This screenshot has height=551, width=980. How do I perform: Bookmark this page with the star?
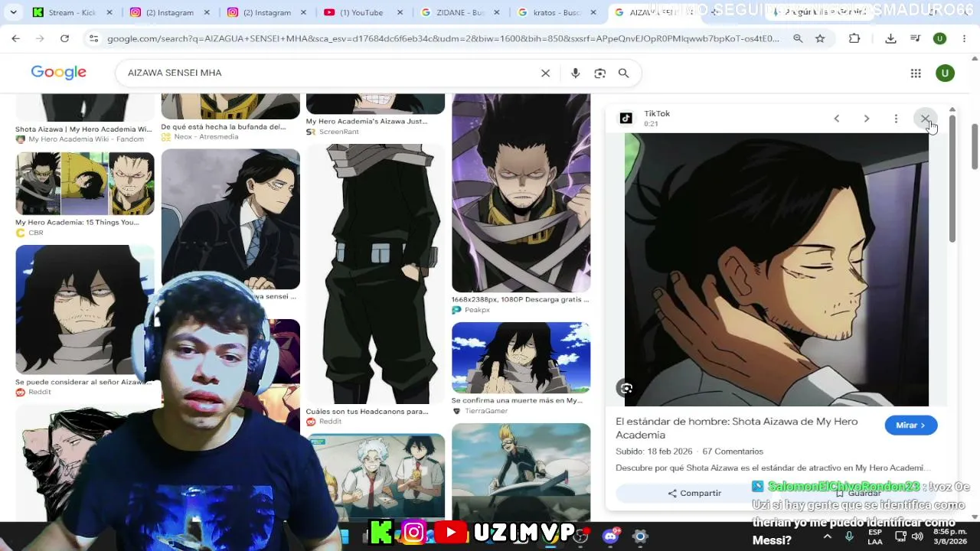820,38
